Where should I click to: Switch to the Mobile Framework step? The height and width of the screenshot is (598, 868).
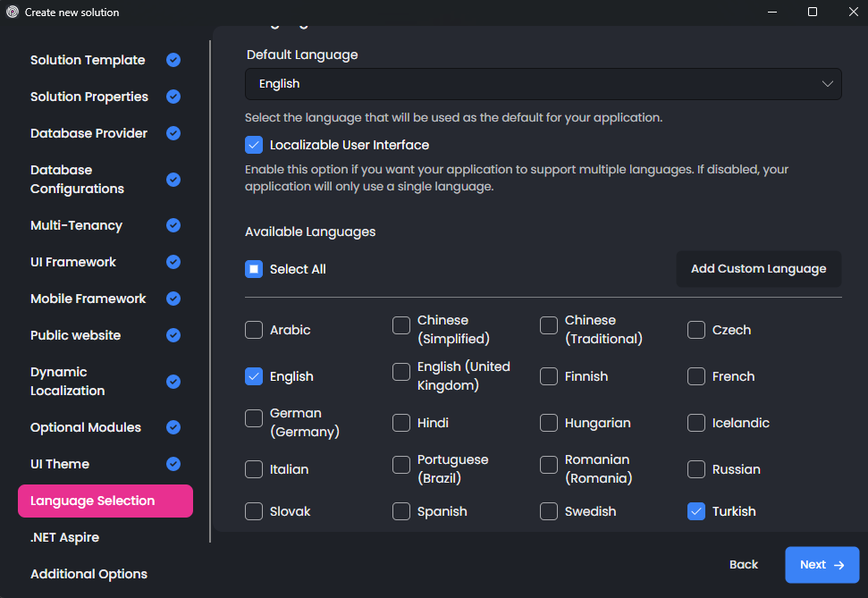[x=88, y=299]
